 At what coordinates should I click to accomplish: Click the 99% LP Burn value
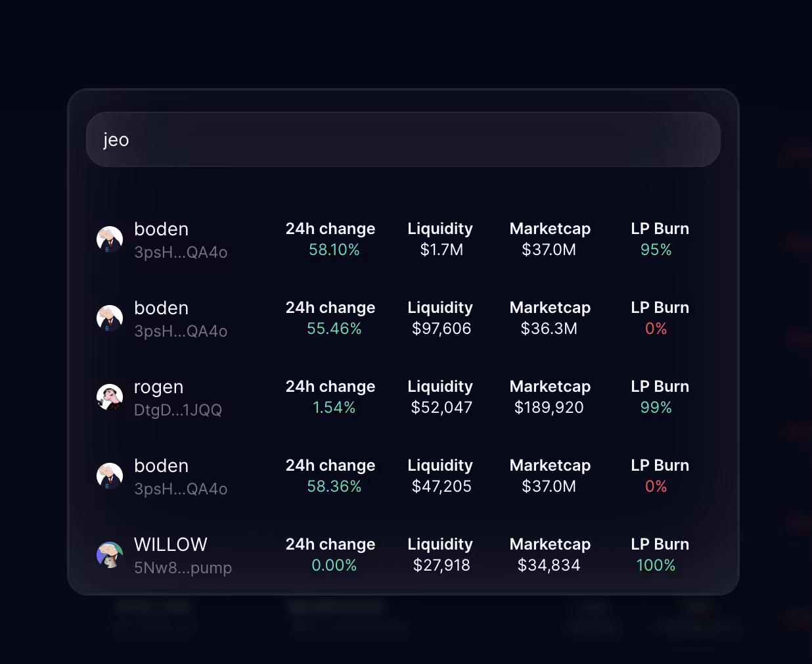[x=656, y=408]
